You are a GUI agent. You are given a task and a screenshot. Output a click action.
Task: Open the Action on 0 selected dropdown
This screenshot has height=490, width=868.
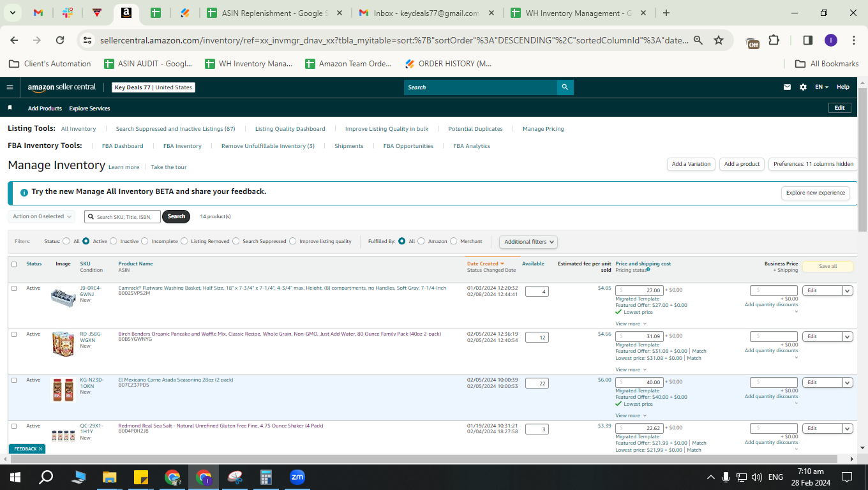coord(41,216)
